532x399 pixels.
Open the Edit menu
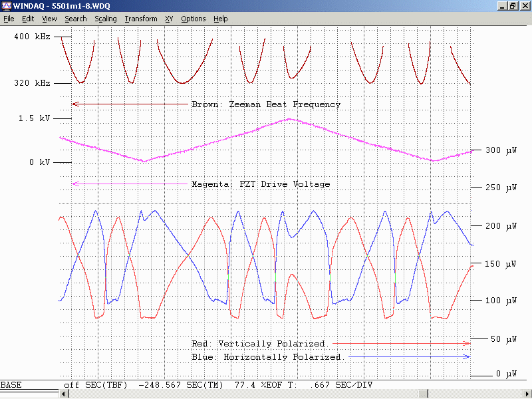28,19
